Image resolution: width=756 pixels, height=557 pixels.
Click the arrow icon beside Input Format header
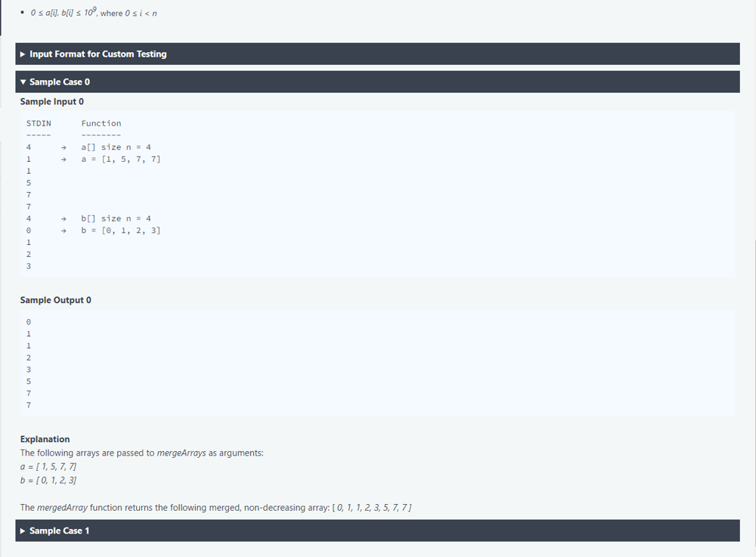[23, 54]
